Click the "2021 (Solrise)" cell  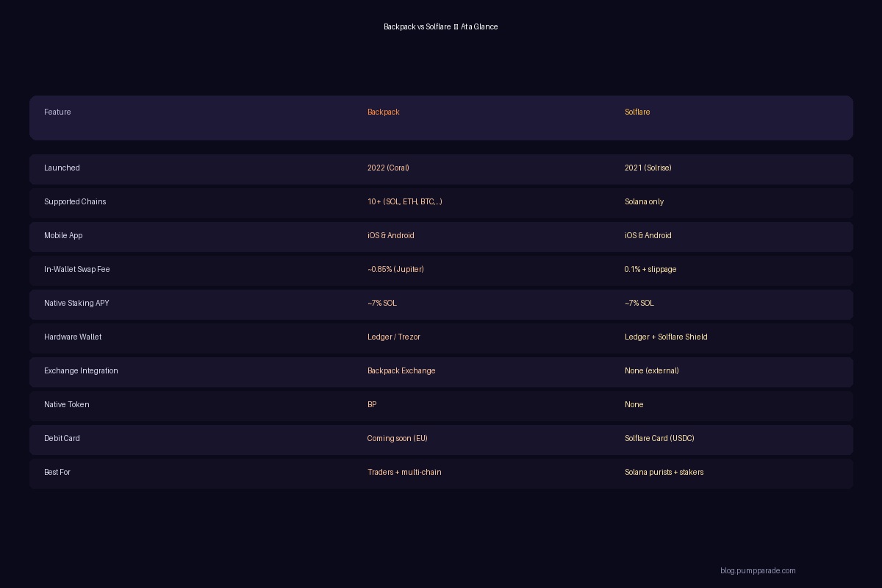[x=648, y=168]
